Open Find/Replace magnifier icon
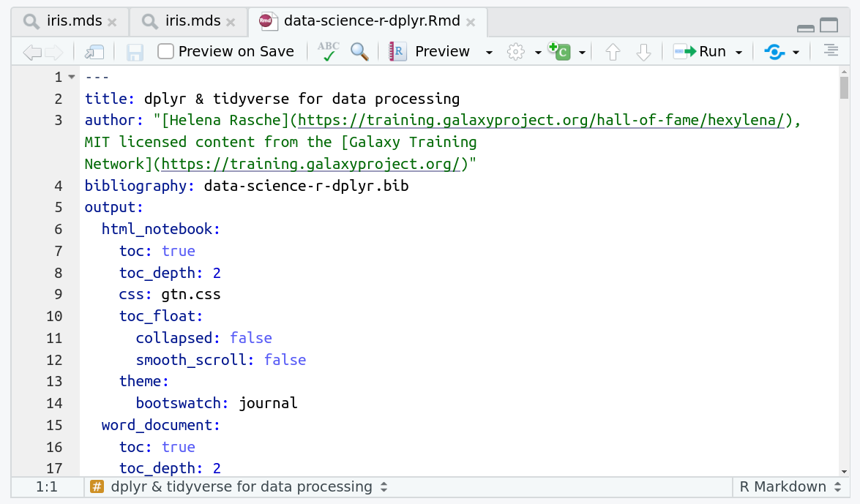This screenshot has height=504, width=860. click(x=359, y=51)
